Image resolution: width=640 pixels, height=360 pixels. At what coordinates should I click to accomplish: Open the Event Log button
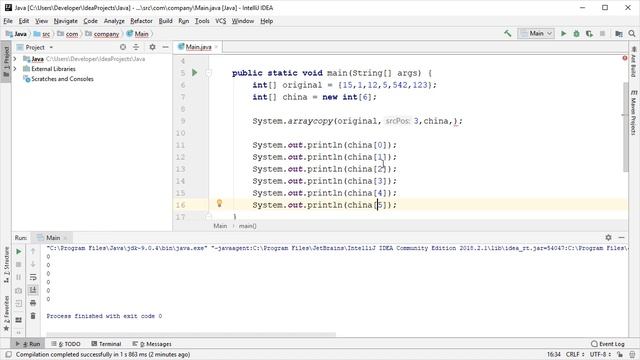[x=608, y=344]
